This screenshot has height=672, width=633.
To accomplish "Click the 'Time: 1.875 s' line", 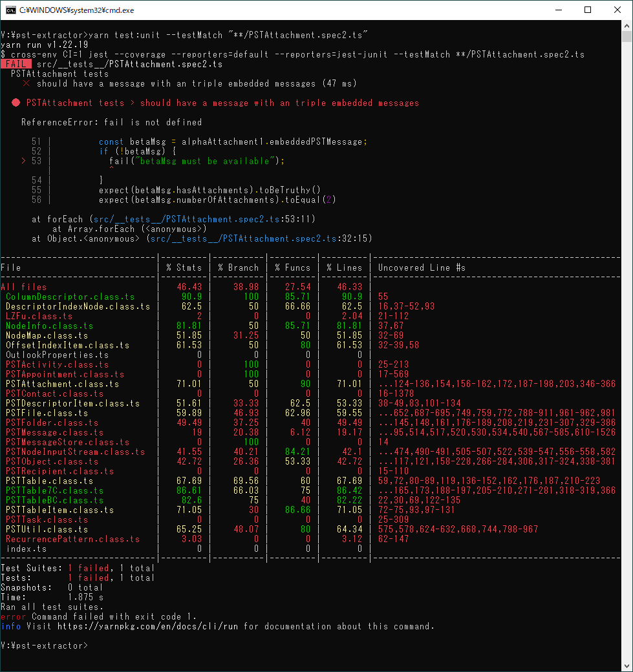I will (52, 598).
